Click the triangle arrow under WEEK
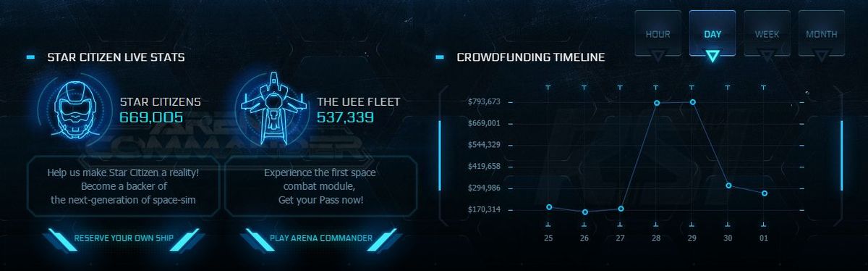 click(x=767, y=54)
